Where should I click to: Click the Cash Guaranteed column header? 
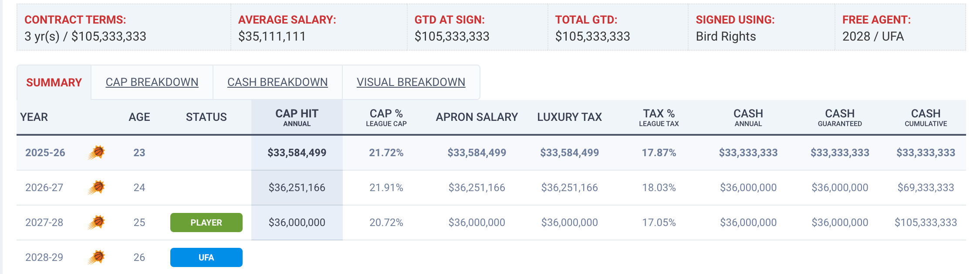click(x=839, y=117)
